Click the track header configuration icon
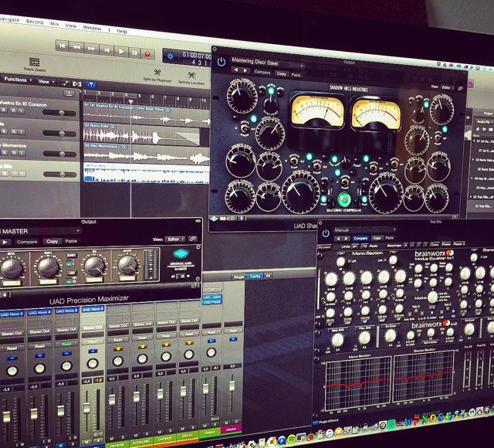This screenshot has height=448, width=494. pyautogui.click(x=69, y=93)
